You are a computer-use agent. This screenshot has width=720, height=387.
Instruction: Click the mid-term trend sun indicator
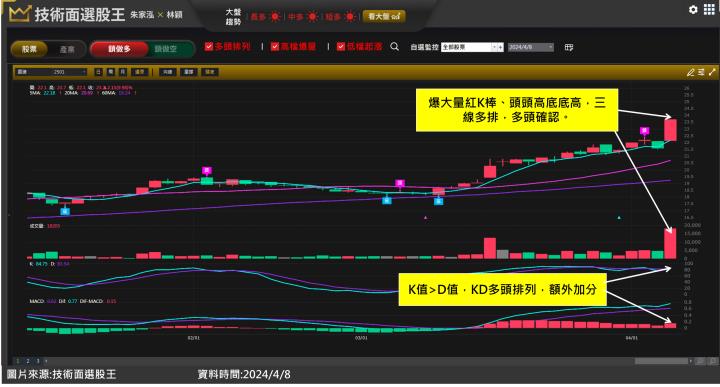tap(312, 17)
